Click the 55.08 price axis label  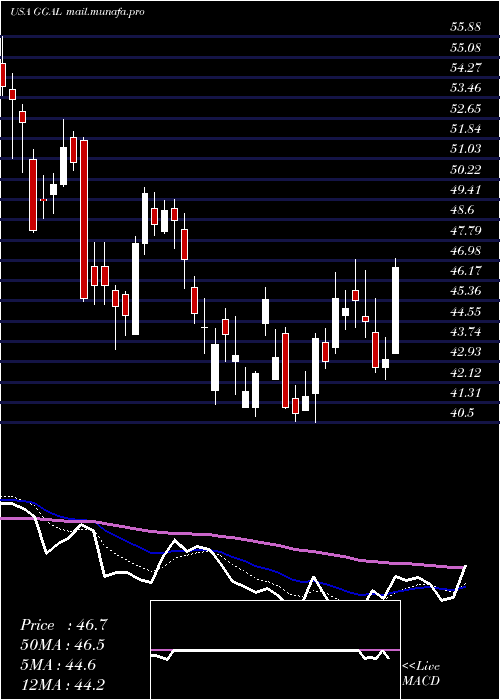tap(466, 47)
